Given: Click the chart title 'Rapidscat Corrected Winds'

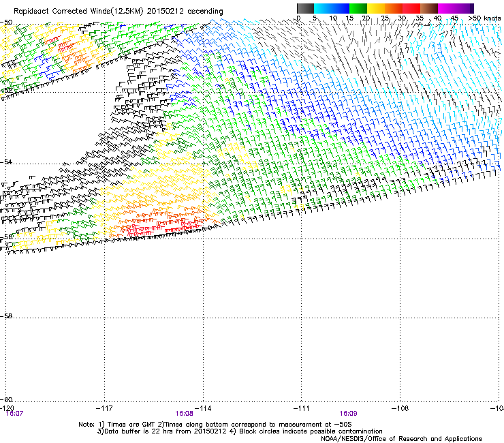Looking at the screenshot, I should 62,11.
